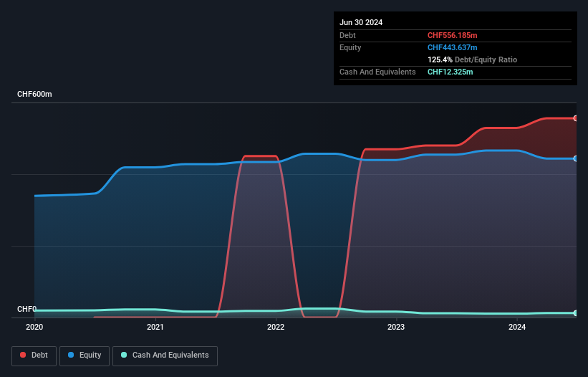The width and height of the screenshot is (588, 377).
Task: Click the Equity label in tooltip
Action: coord(350,47)
